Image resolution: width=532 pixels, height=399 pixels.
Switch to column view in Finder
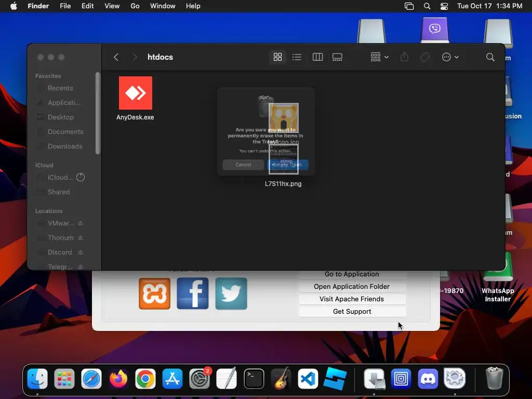(x=317, y=57)
